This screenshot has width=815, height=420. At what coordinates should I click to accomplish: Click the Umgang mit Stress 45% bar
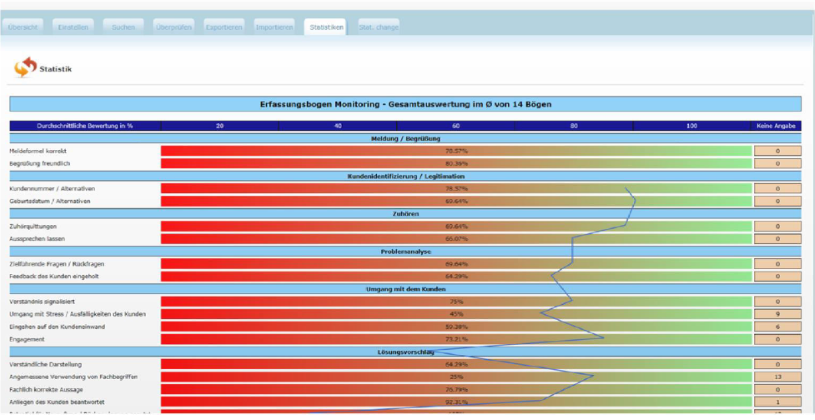[456, 314]
